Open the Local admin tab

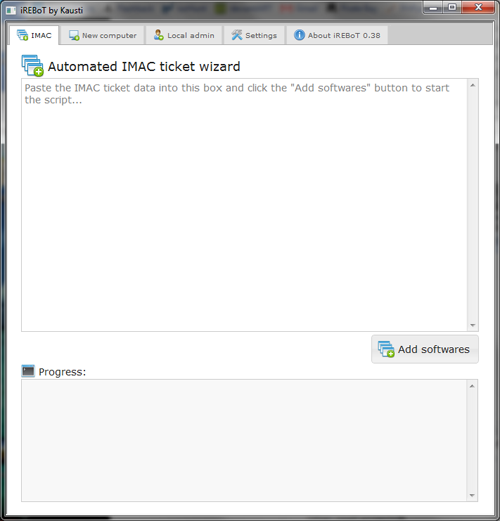(184, 35)
